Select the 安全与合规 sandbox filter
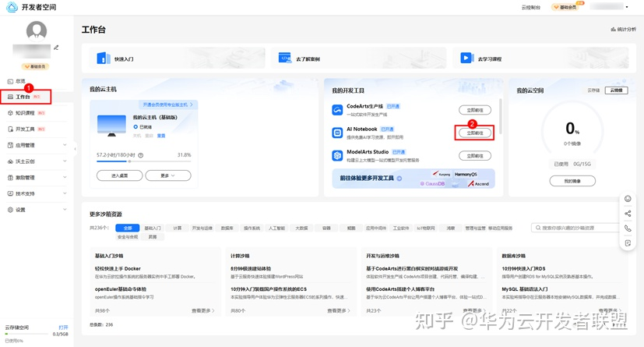Screen dimensions: 644x347 click(128, 237)
